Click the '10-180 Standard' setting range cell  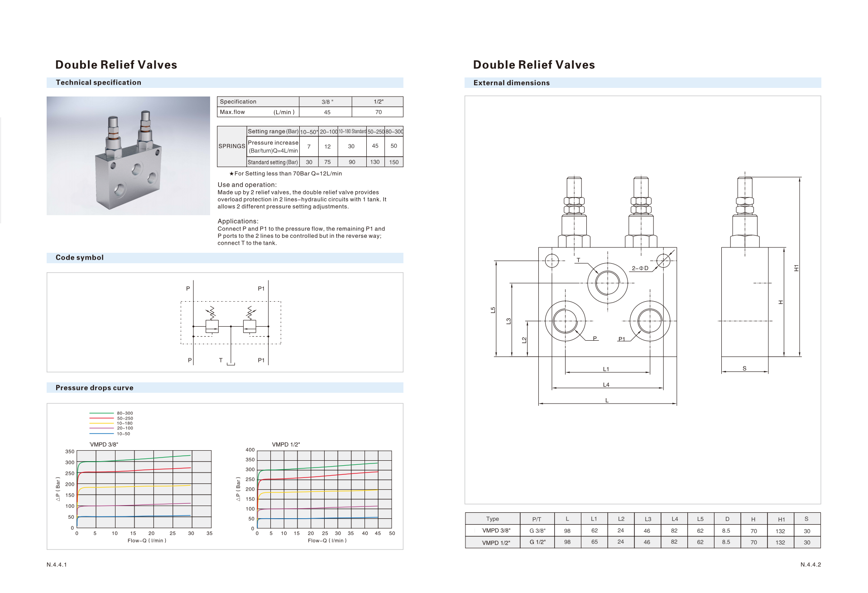coord(352,131)
